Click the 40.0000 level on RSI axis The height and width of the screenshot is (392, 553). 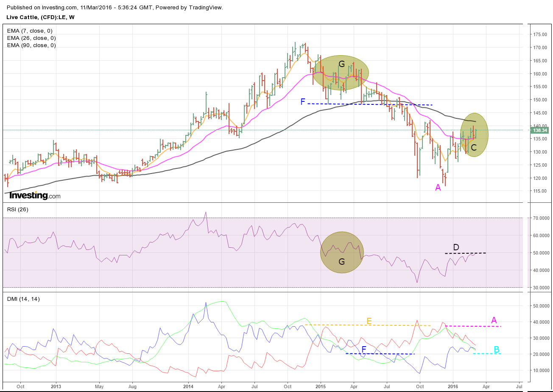(542, 270)
